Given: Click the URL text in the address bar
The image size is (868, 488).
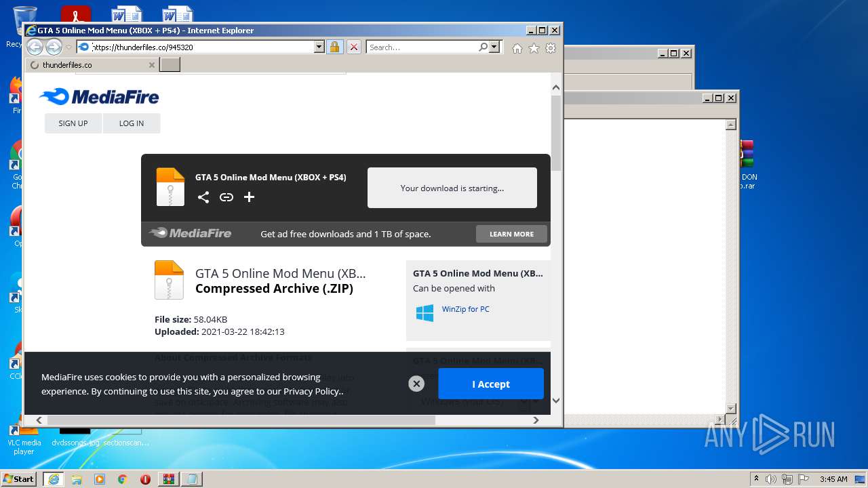Looking at the screenshot, I should click(142, 47).
